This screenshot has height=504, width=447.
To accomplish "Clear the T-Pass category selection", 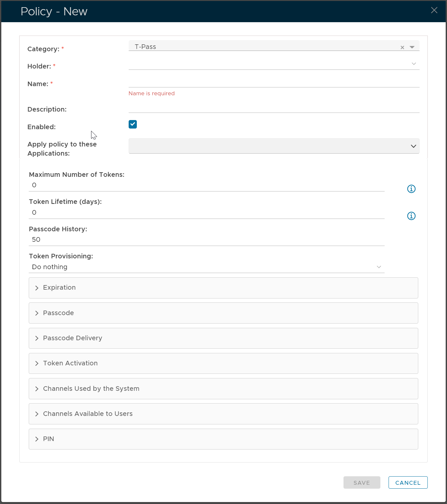I will click(x=402, y=48).
